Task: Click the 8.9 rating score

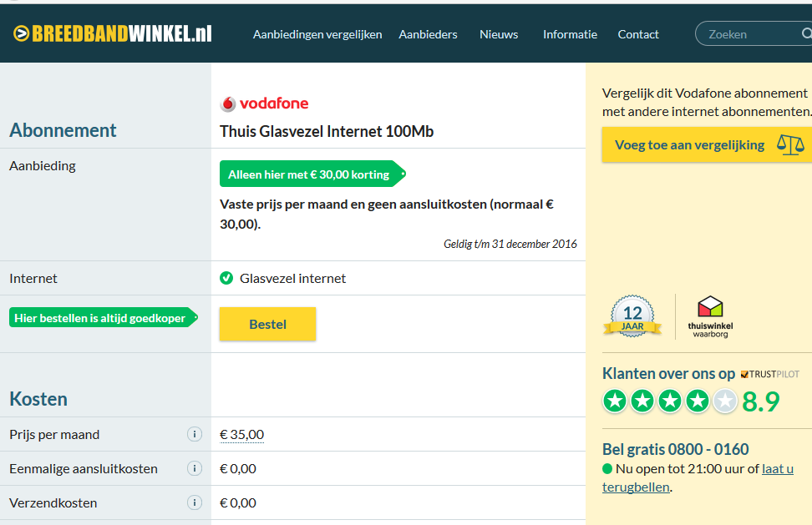Action: tap(761, 401)
